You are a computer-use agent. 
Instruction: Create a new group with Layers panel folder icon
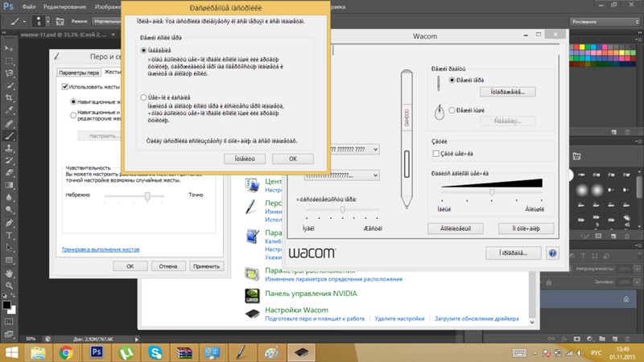[601, 339]
